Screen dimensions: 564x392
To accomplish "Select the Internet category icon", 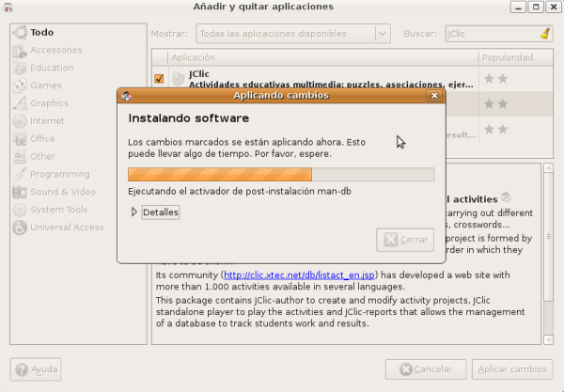I will (19, 121).
